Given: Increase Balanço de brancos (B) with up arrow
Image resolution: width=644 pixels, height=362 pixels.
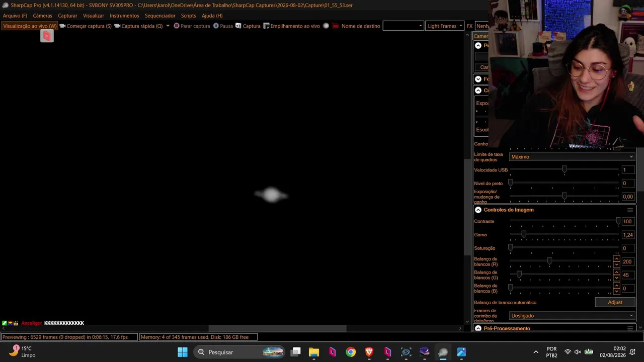Looking at the screenshot, I should [616, 286].
